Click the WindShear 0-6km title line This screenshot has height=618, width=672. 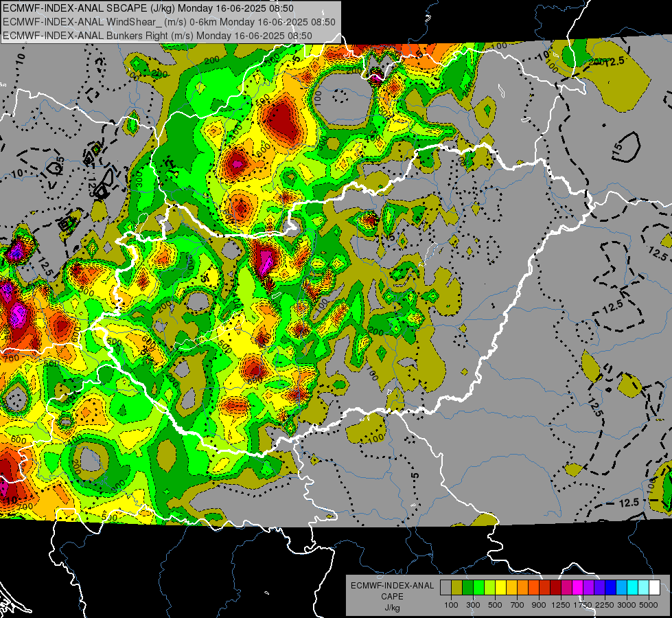[169, 22]
